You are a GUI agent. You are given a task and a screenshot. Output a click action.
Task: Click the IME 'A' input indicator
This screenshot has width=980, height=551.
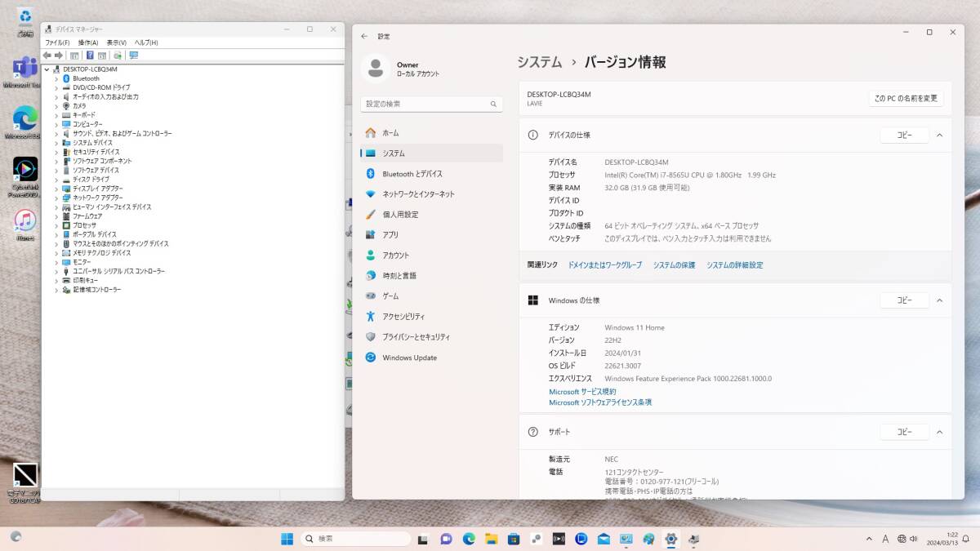(886, 539)
